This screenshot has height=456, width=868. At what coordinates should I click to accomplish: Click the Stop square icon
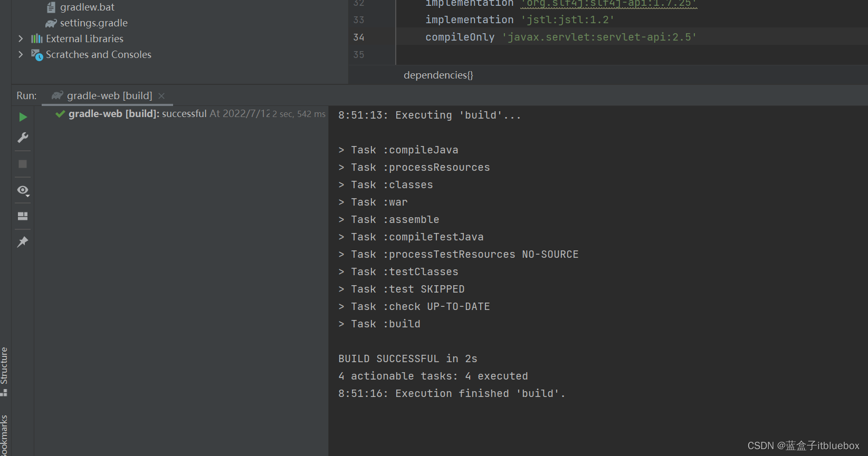click(x=23, y=164)
